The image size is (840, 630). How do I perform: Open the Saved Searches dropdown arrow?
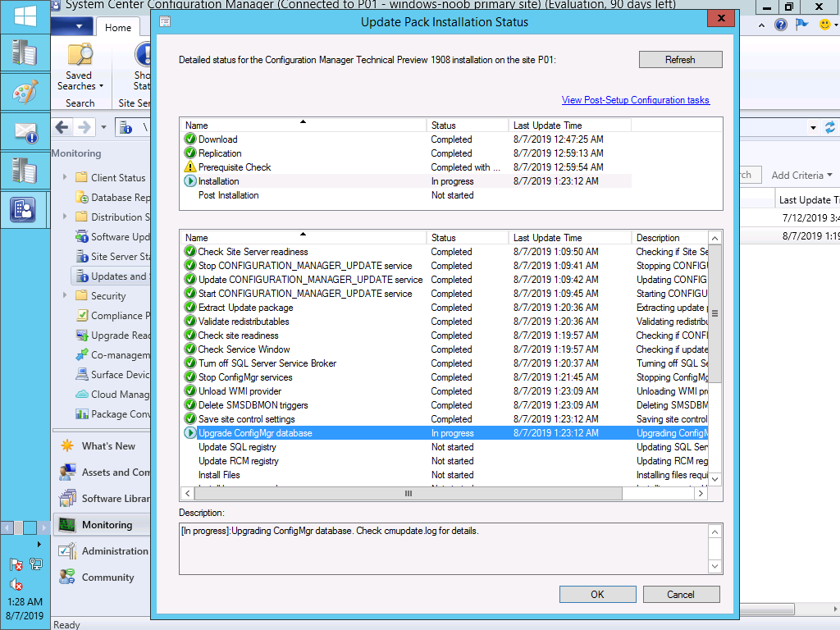pyautogui.click(x=101, y=86)
